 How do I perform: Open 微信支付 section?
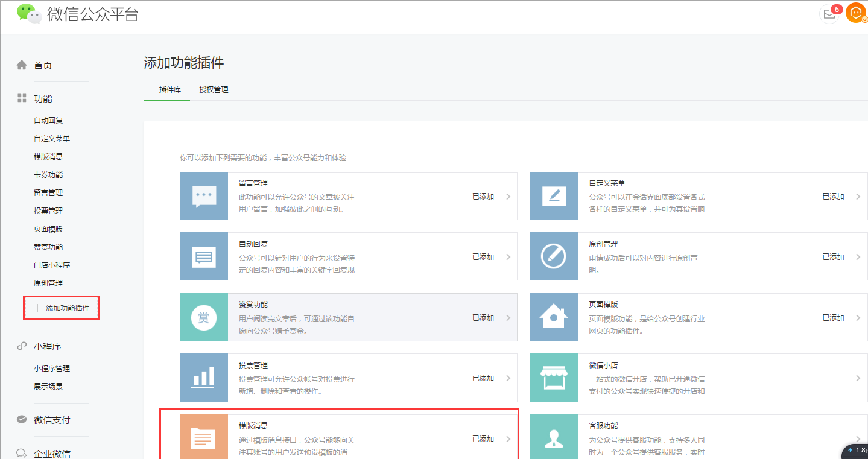(52, 420)
